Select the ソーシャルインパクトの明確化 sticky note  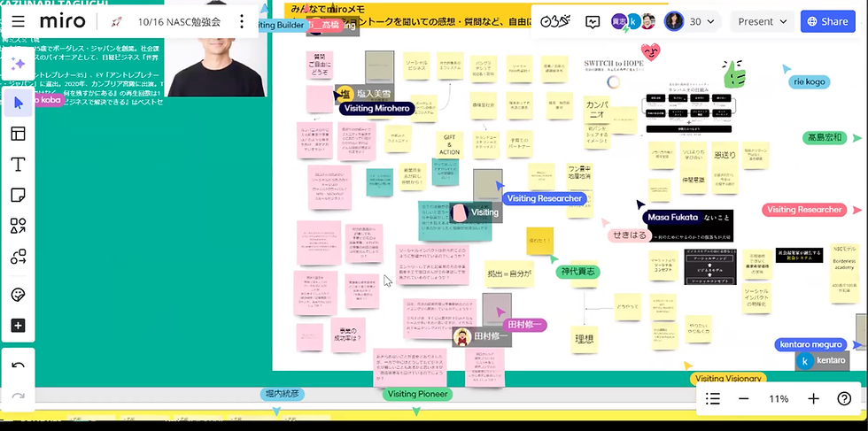756,299
